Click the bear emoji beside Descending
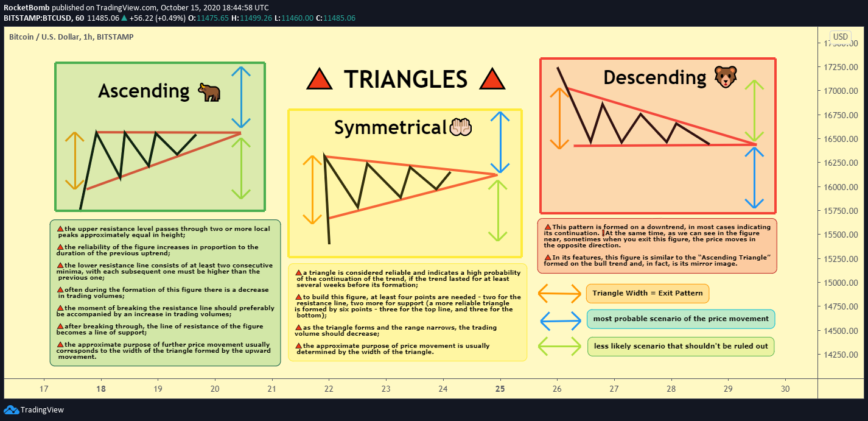The width and height of the screenshot is (868, 421). 724,77
